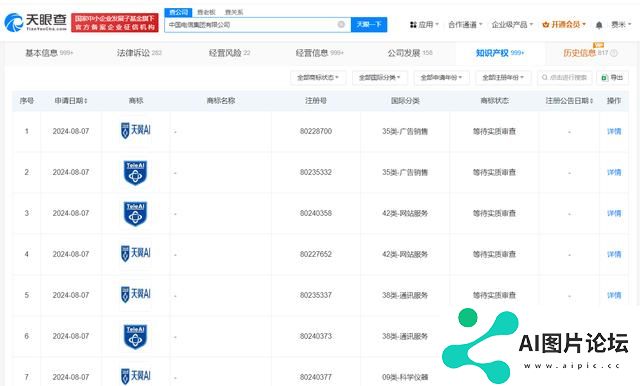Click registration number 80240377
640x386 pixels.
point(316,377)
